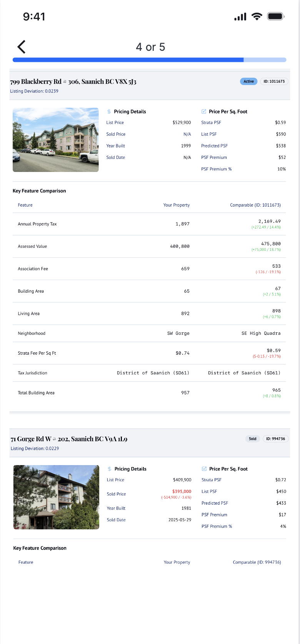Click comparable tax value 2,169.49
Viewport: 300px width, 644px height.
tap(270, 221)
